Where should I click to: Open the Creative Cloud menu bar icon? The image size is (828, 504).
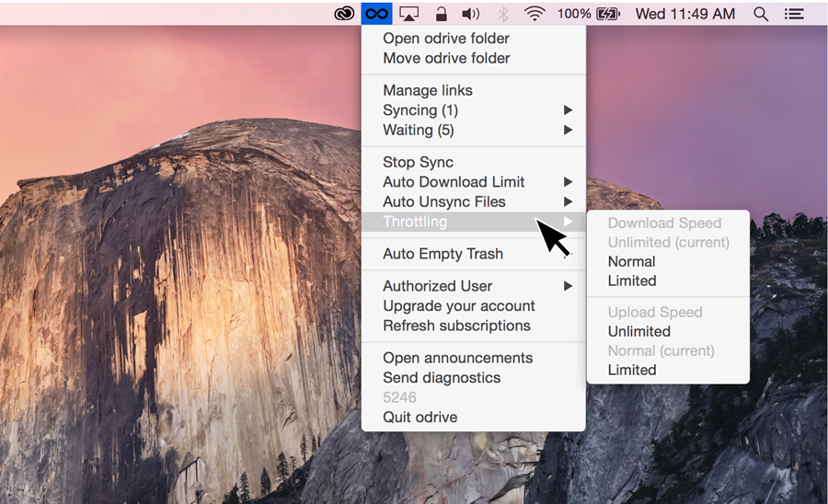pyautogui.click(x=344, y=14)
